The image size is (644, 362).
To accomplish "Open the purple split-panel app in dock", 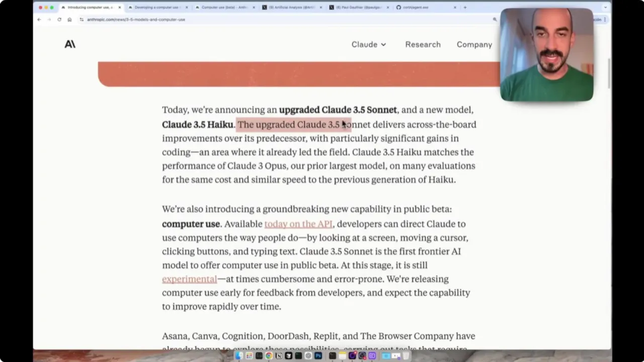I will pos(372,356).
